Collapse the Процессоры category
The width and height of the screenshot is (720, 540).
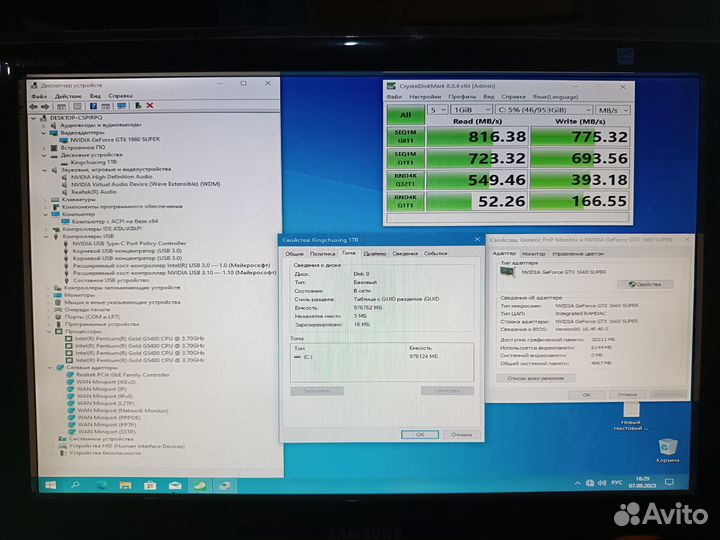49,331
